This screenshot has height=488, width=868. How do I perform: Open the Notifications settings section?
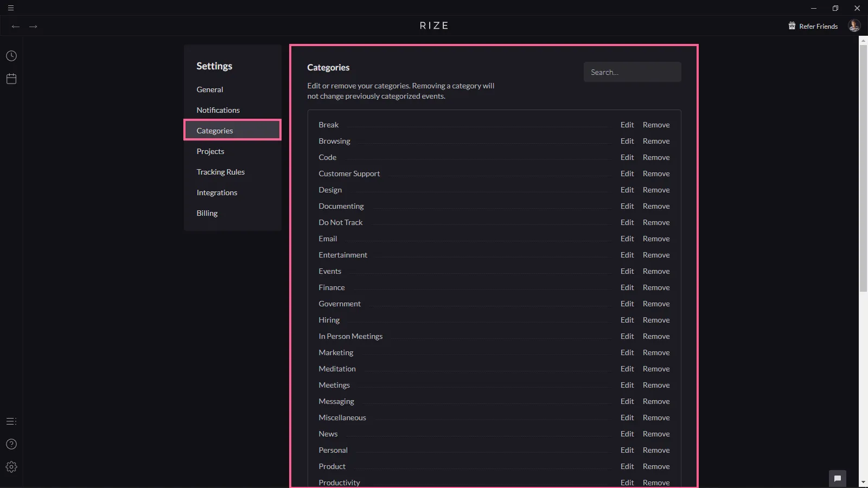tap(218, 110)
